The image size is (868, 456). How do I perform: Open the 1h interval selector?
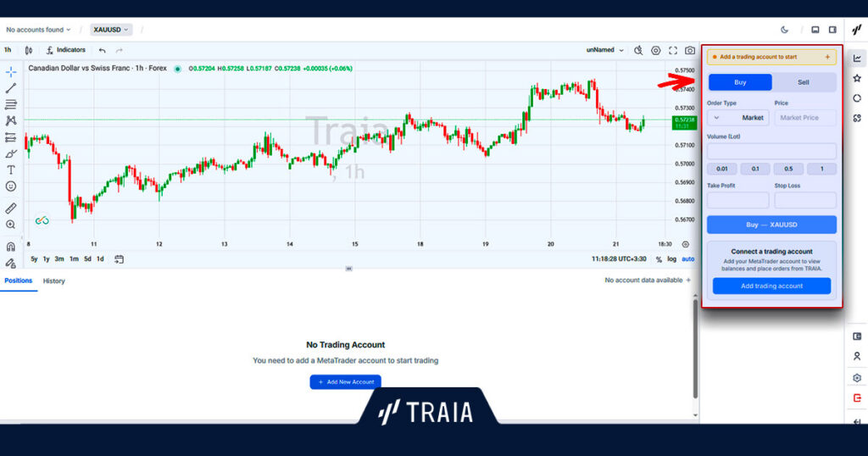pyautogui.click(x=8, y=50)
